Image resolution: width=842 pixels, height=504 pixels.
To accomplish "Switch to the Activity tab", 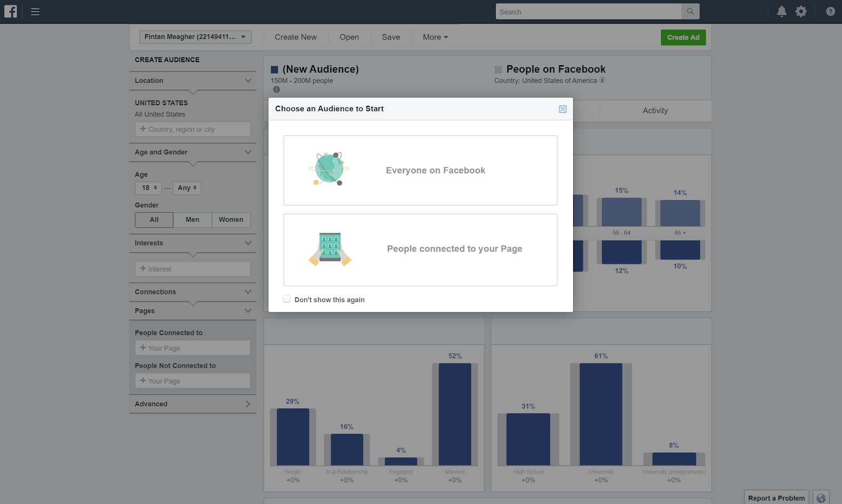I will pyautogui.click(x=655, y=110).
